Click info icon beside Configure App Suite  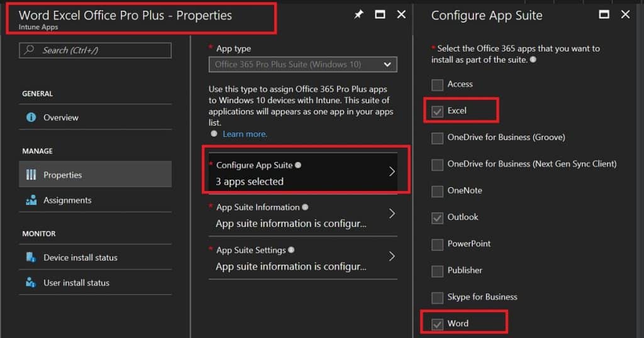point(298,165)
